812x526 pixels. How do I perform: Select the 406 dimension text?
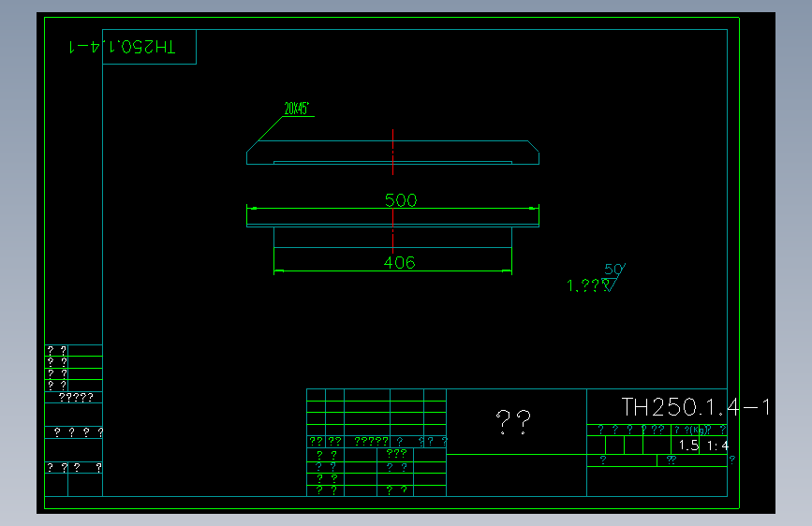[399, 262]
